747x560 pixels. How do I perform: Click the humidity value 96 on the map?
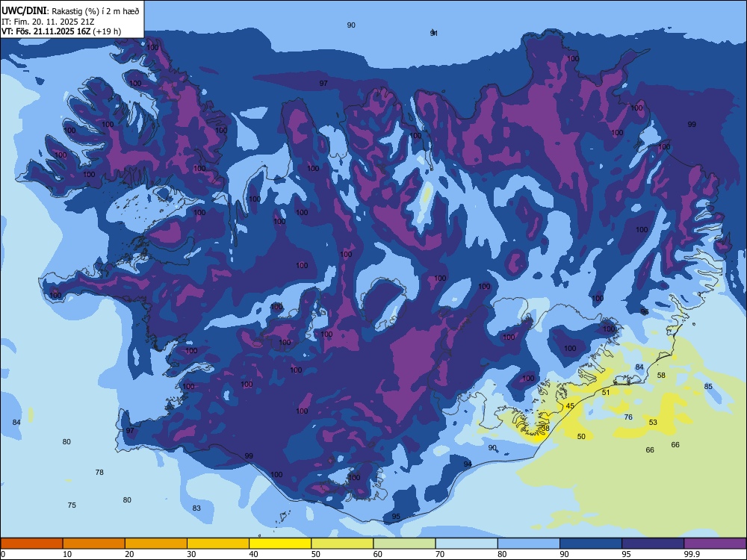click(644, 312)
